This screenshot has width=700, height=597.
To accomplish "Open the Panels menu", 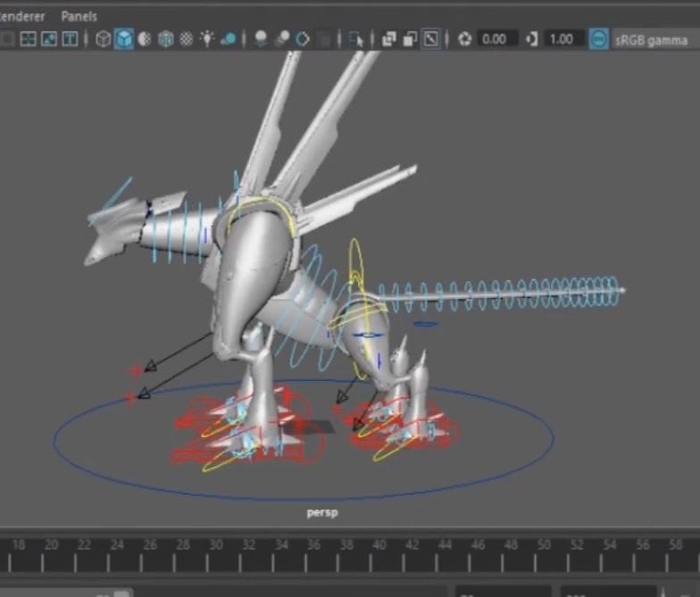I will (x=79, y=16).
